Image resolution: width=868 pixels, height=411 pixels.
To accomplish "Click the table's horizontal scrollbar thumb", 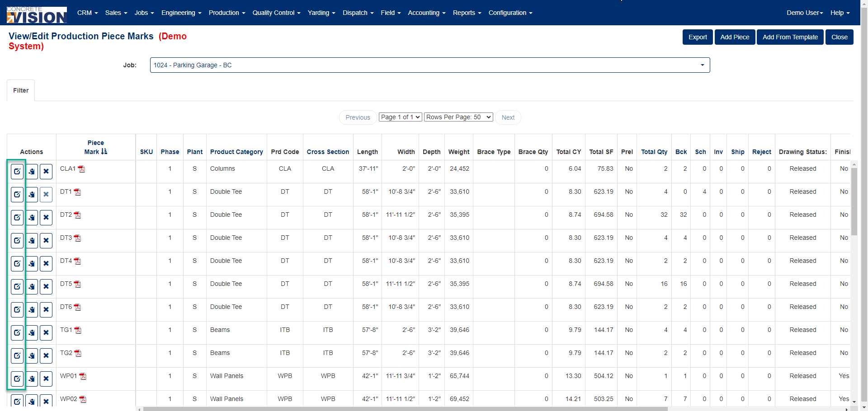I will tap(406, 409).
